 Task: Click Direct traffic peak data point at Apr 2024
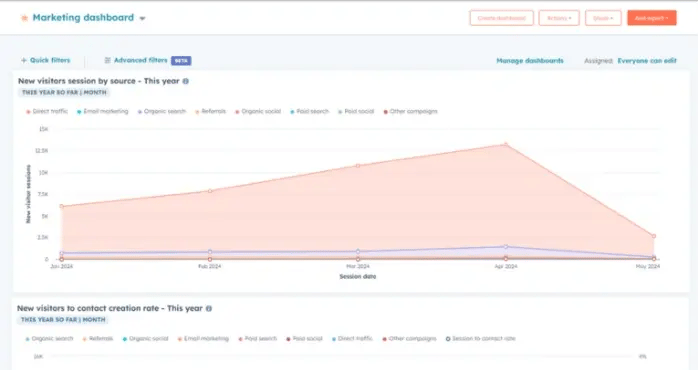pyautogui.click(x=506, y=144)
